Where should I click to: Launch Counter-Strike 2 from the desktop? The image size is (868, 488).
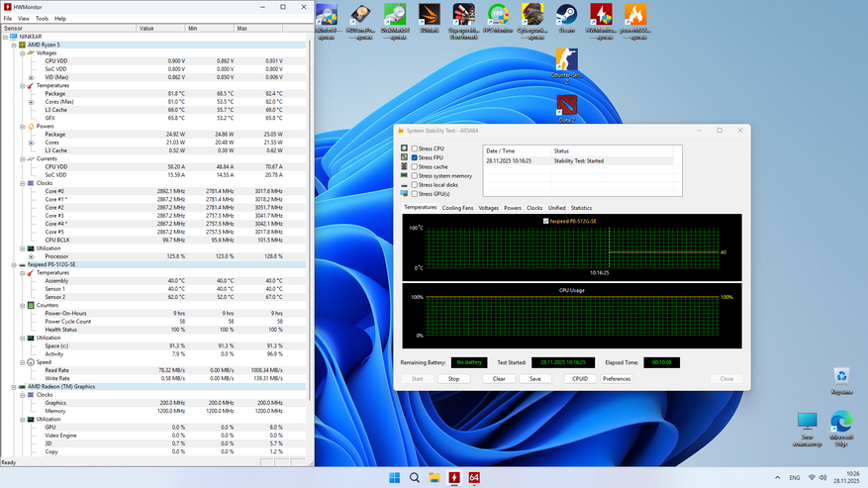click(x=566, y=60)
